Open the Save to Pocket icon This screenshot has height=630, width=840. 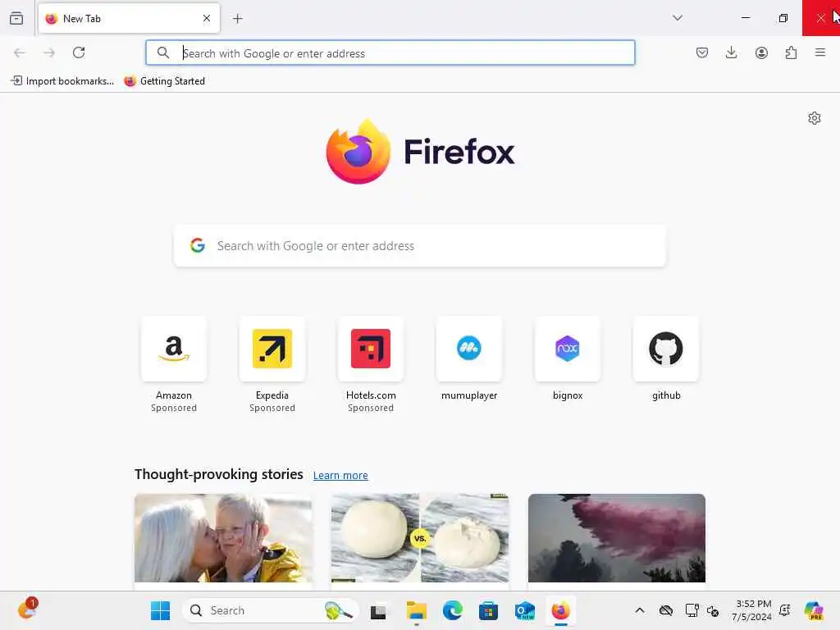point(702,52)
